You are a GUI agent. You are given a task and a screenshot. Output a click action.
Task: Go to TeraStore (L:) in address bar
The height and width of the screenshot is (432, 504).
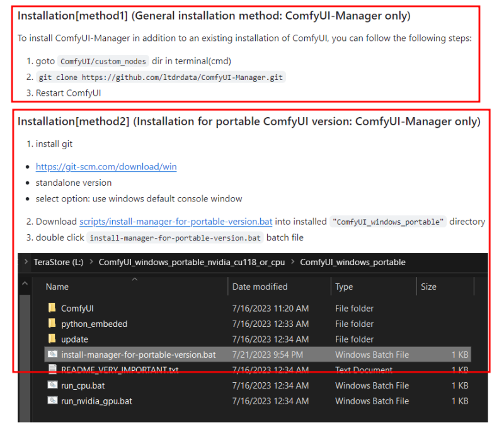coord(57,262)
